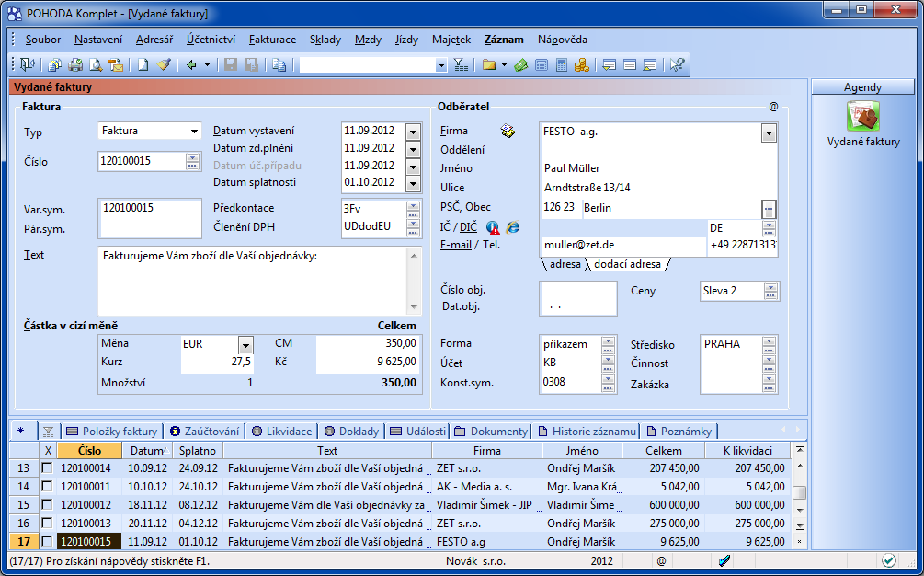Expand the Měna currency dropdown EUR
Viewport: 924px width, 576px height.
pos(245,344)
